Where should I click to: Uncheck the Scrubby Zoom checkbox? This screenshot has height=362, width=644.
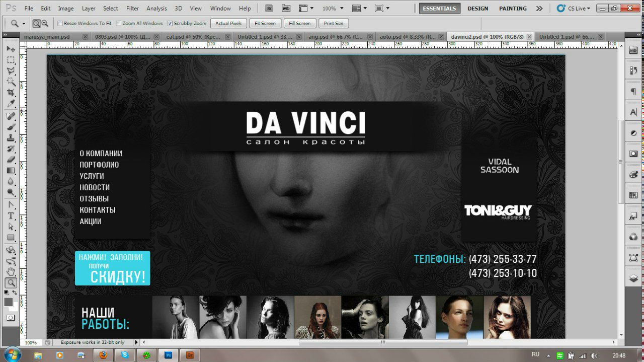(170, 24)
